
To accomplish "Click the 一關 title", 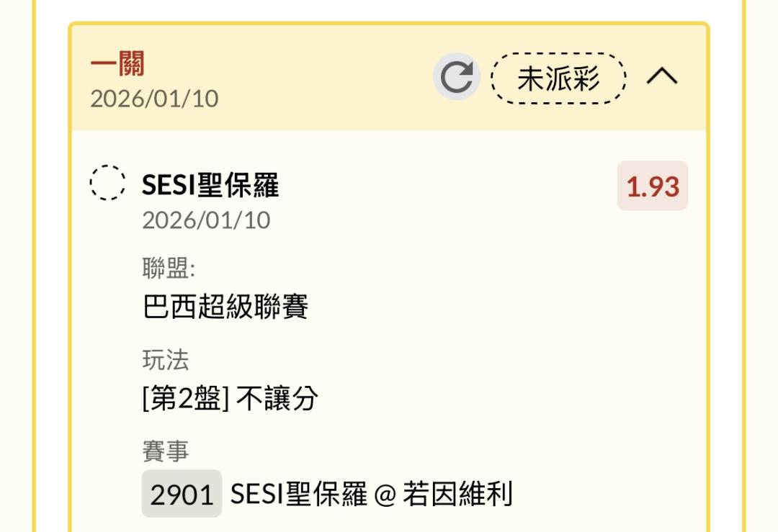I will [117, 64].
